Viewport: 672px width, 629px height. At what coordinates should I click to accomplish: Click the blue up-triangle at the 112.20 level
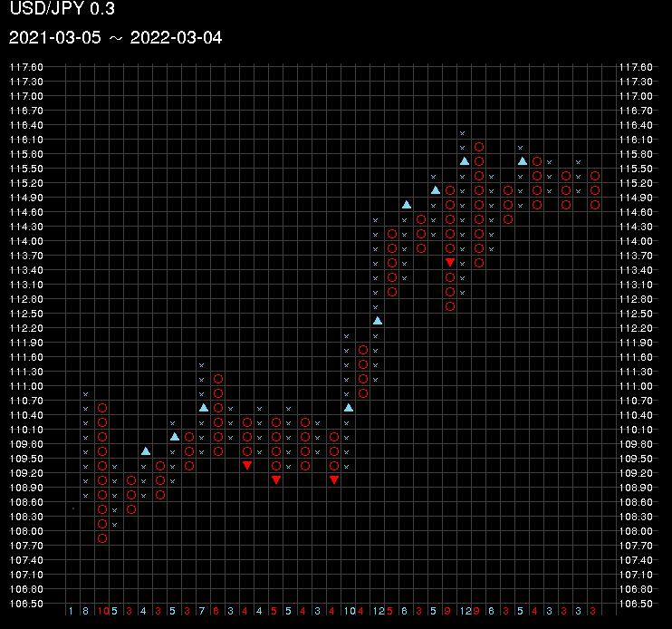pos(378,320)
